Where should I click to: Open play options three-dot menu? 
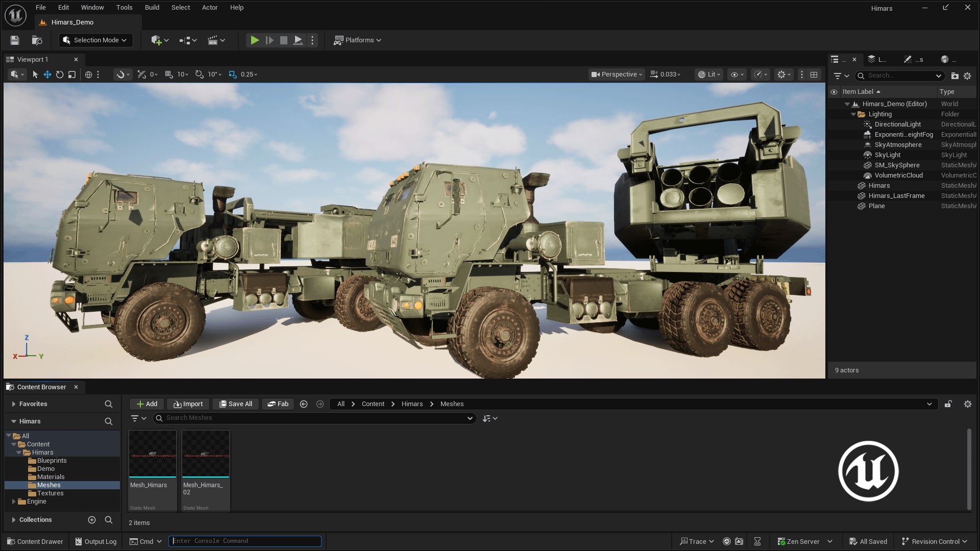tap(312, 40)
